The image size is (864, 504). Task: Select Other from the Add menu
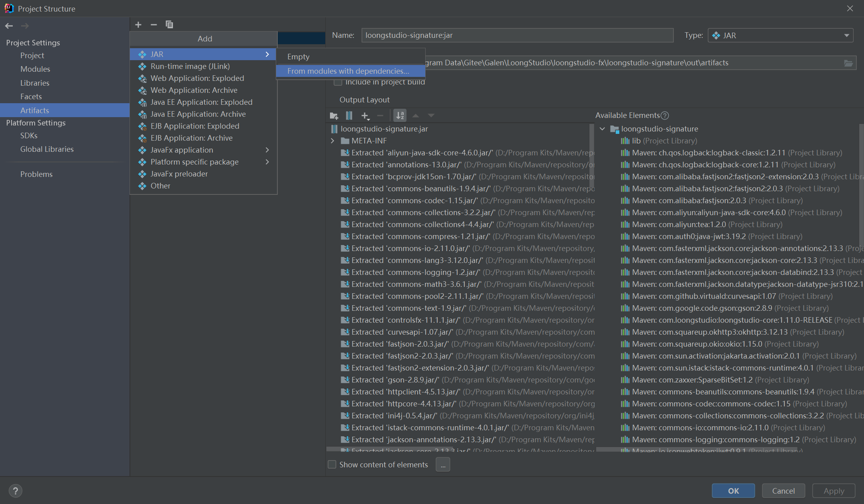203,186
